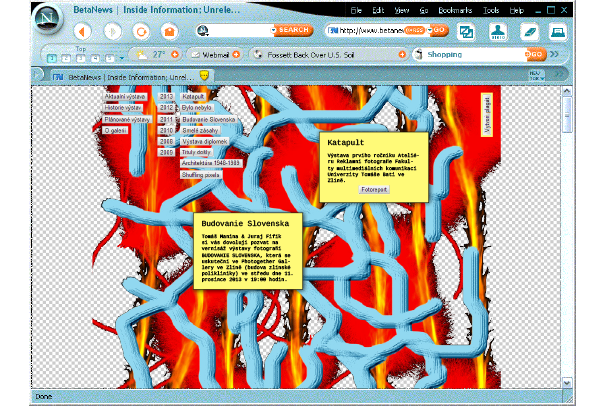Screen dimensions: 606x406
Task: Open the Home page icon
Action: pyautogui.click(x=169, y=31)
